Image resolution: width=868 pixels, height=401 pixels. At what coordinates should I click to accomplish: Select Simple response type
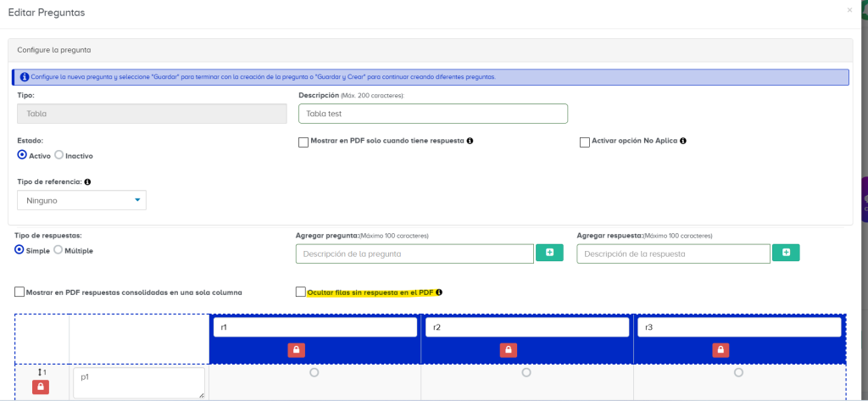click(x=19, y=250)
